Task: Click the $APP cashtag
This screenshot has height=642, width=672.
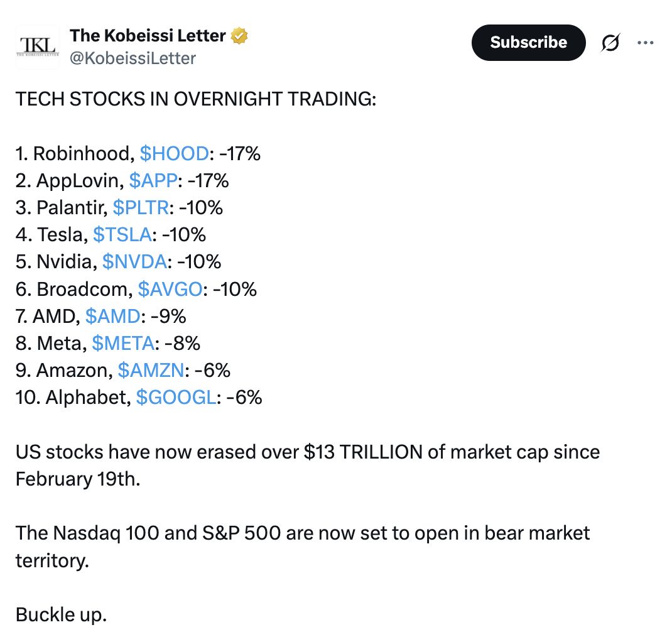Action: coord(153,181)
